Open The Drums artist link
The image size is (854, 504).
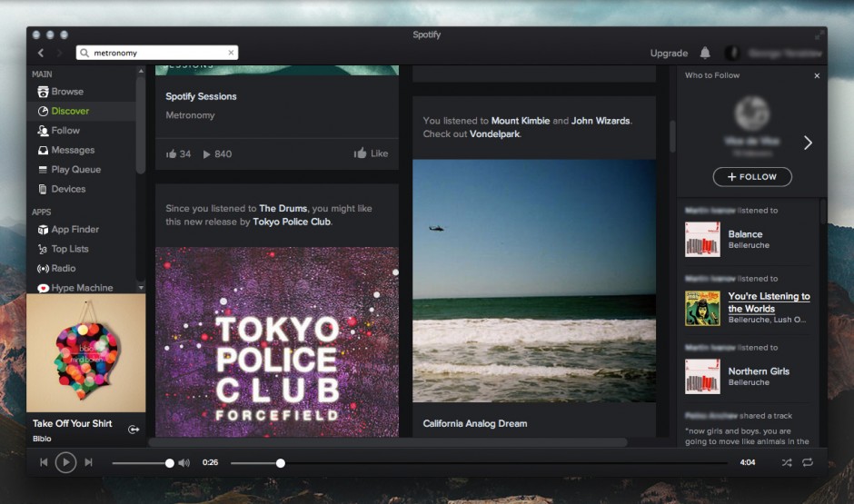click(x=283, y=209)
